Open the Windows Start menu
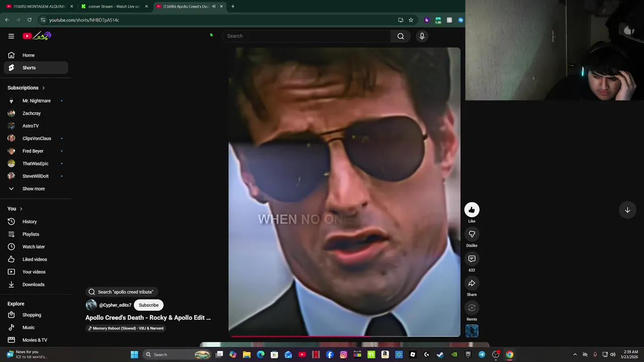The image size is (644, 362). point(134,354)
